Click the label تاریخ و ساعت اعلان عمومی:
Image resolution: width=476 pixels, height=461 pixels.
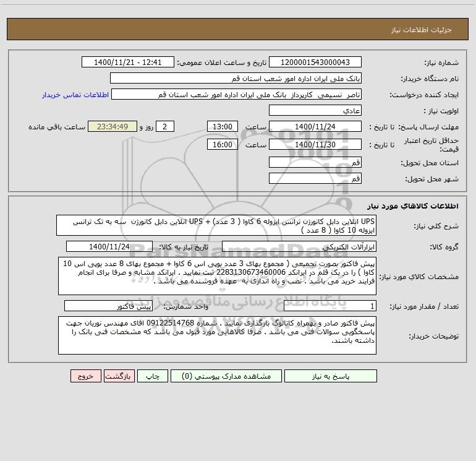pyautogui.click(x=221, y=62)
